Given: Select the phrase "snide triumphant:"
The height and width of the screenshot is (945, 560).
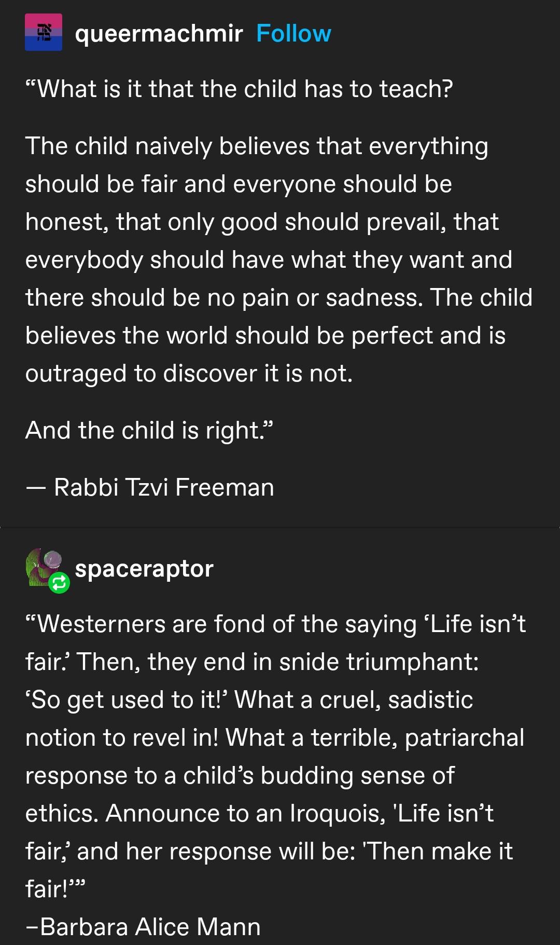Looking at the screenshot, I should 379,662.
